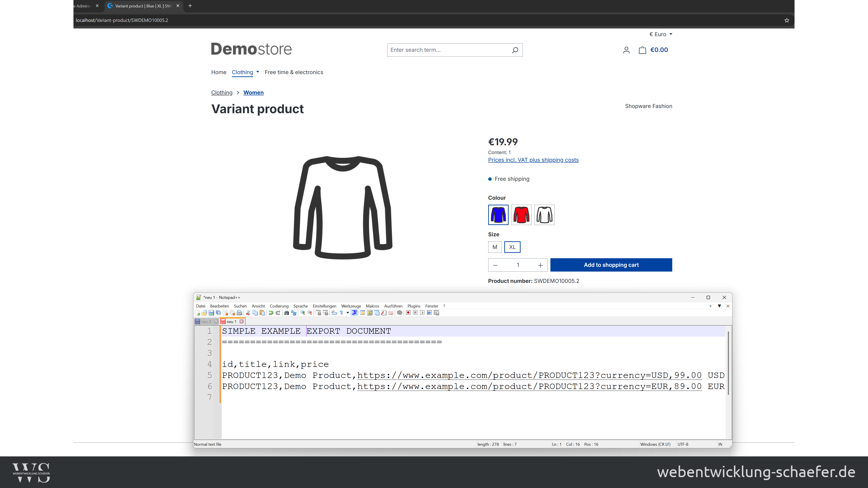Start macro recording with red dot icon
Image resolution: width=868 pixels, height=488 pixels.
click(408, 312)
